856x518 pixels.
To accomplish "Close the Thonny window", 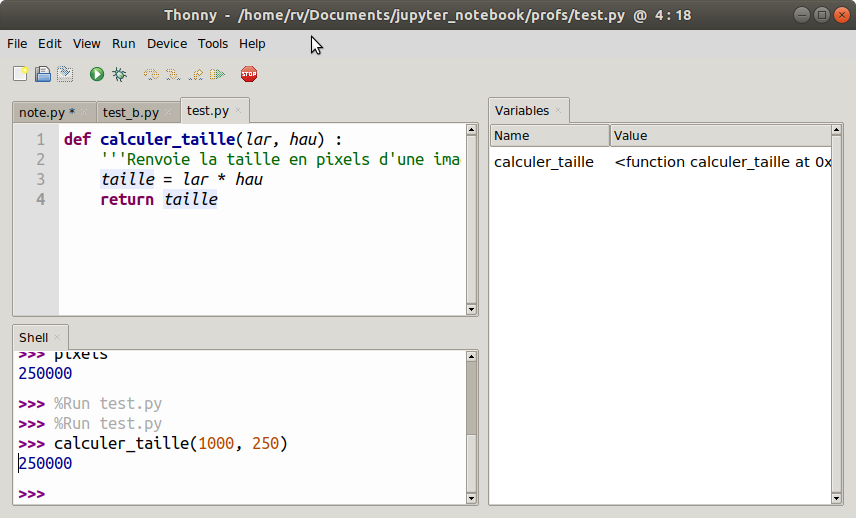I will click(842, 15).
